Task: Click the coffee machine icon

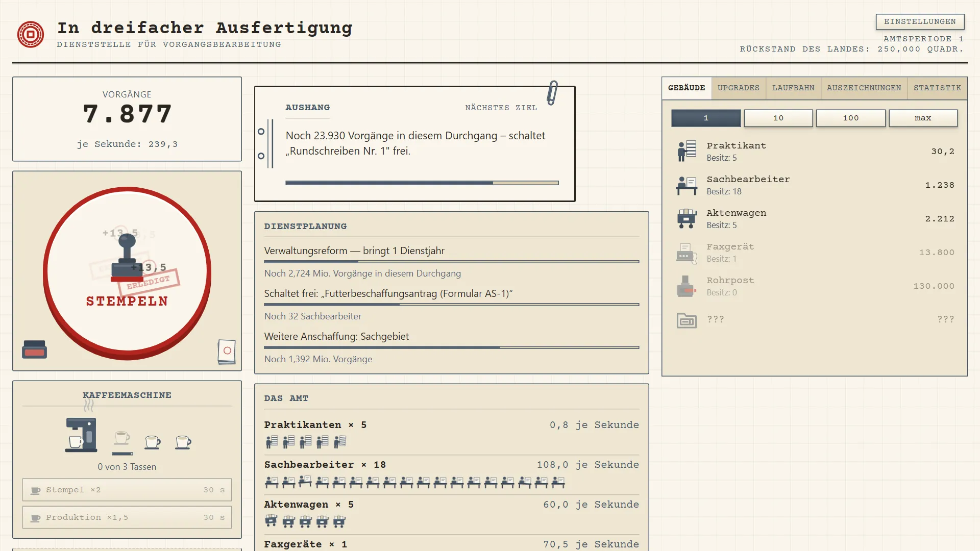Action: tap(81, 435)
